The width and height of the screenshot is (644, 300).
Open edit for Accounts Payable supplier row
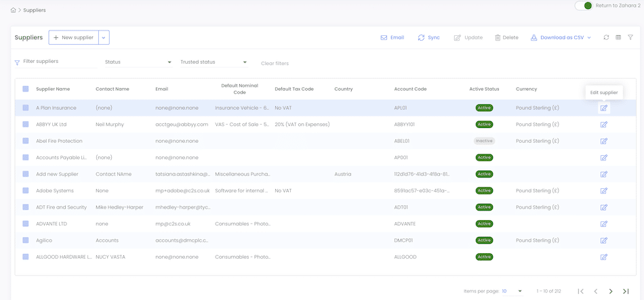[604, 158]
